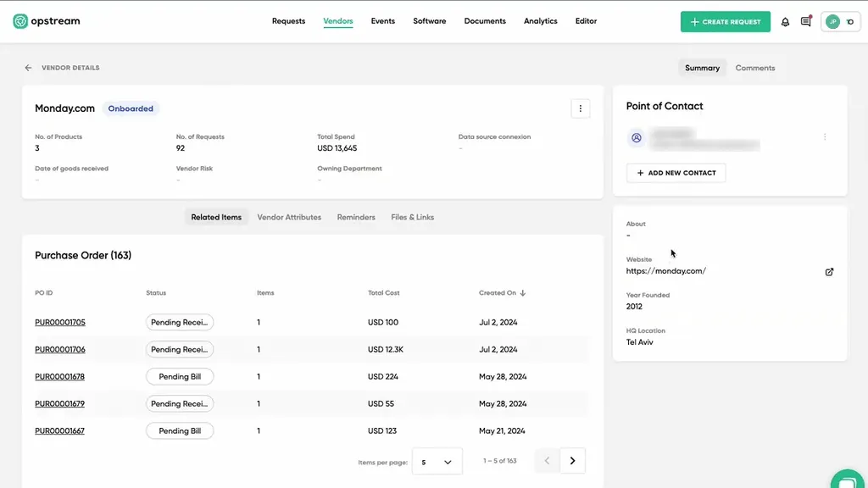Click the Total Cost column header

(384, 292)
